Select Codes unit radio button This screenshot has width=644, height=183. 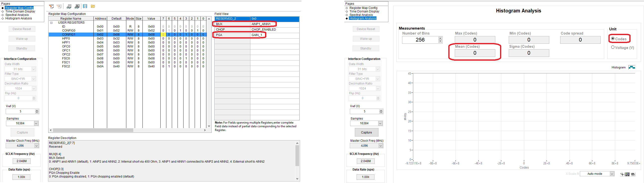click(x=613, y=39)
